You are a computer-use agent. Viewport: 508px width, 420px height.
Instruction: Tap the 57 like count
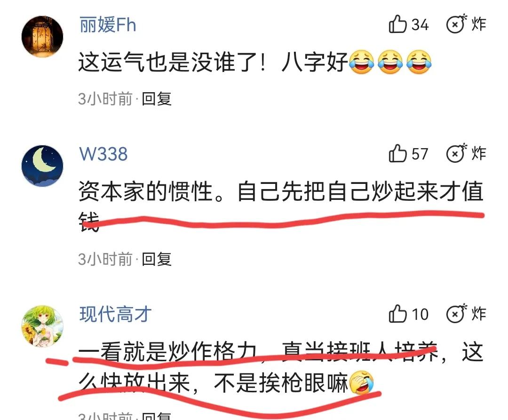click(x=420, y=154)
